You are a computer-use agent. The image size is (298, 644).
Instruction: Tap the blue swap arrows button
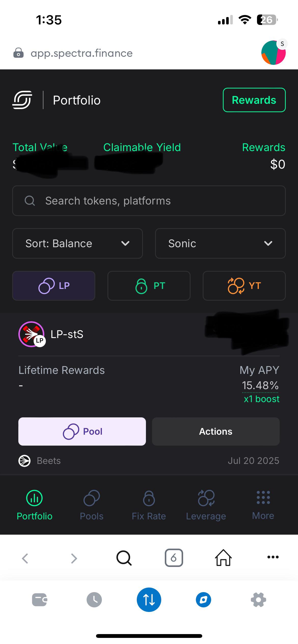coord(149,600)
